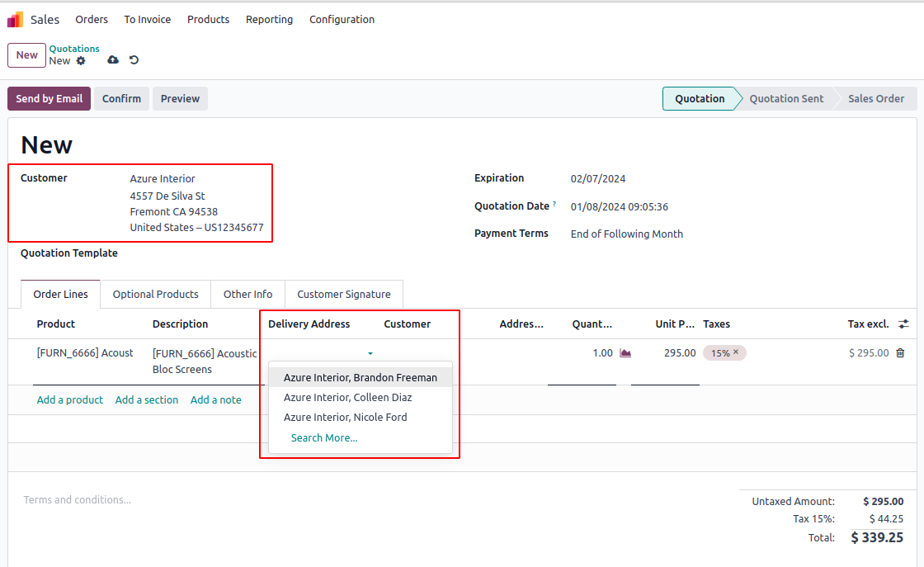Image resolution: width=924 pixels, height=567 pixels.
Task: Switch to the Order Lines tab
Action: coord(60,294)
